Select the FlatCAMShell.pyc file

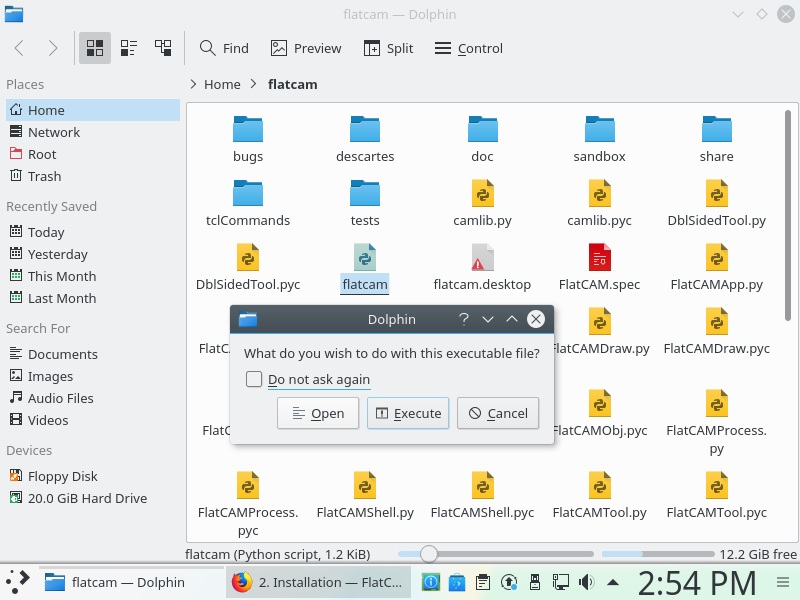[482, 494]
